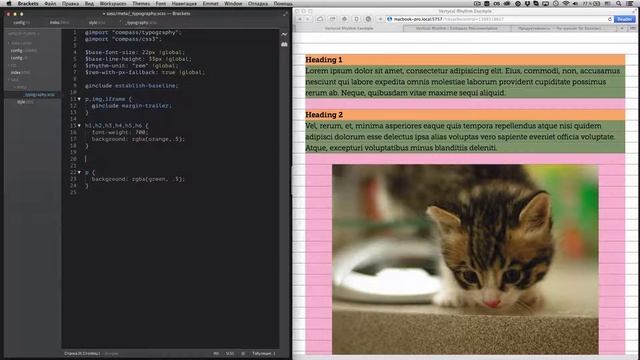Click Safari iCloud tabs button
Screen dimensions: 640x360
[320, 19]
